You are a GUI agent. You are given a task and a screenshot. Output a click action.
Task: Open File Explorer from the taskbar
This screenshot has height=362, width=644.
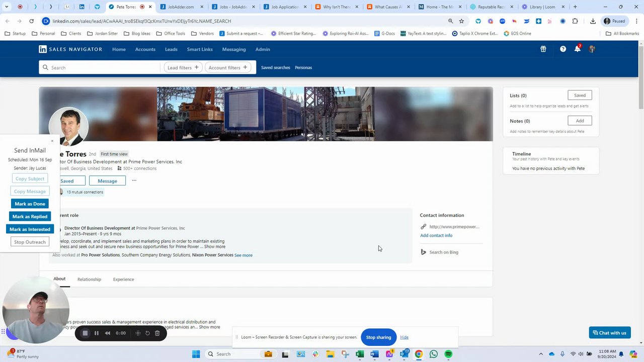pyautogui.click(x=330, y=354)
